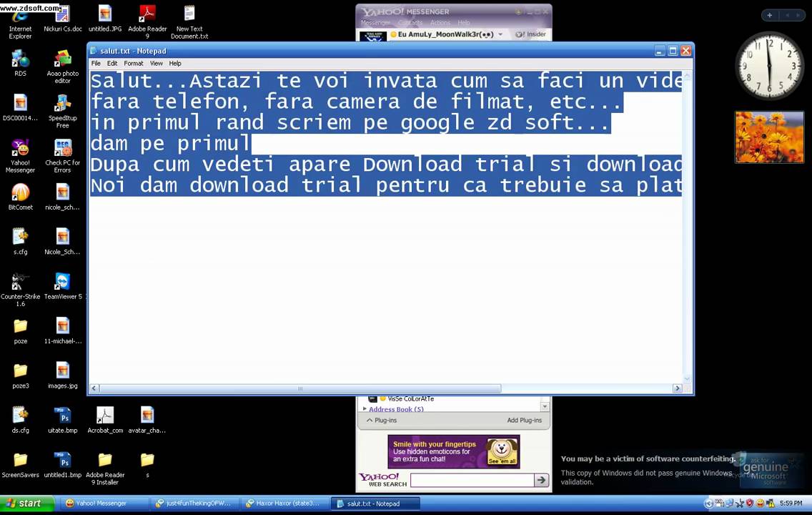Open avatar_cha image file icon
The height and width of the screenshot is (515, 812).
point(147,420)
